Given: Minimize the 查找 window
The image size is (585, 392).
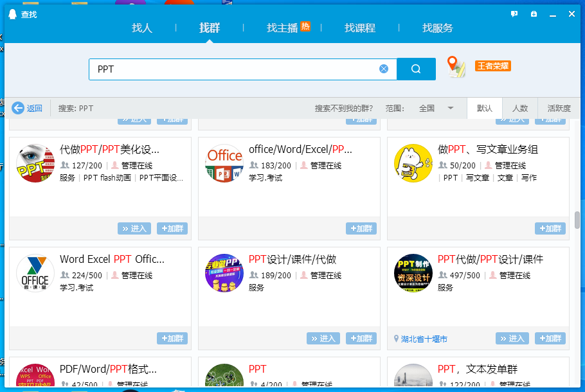Looking at the screenshot, I should 553,15.
